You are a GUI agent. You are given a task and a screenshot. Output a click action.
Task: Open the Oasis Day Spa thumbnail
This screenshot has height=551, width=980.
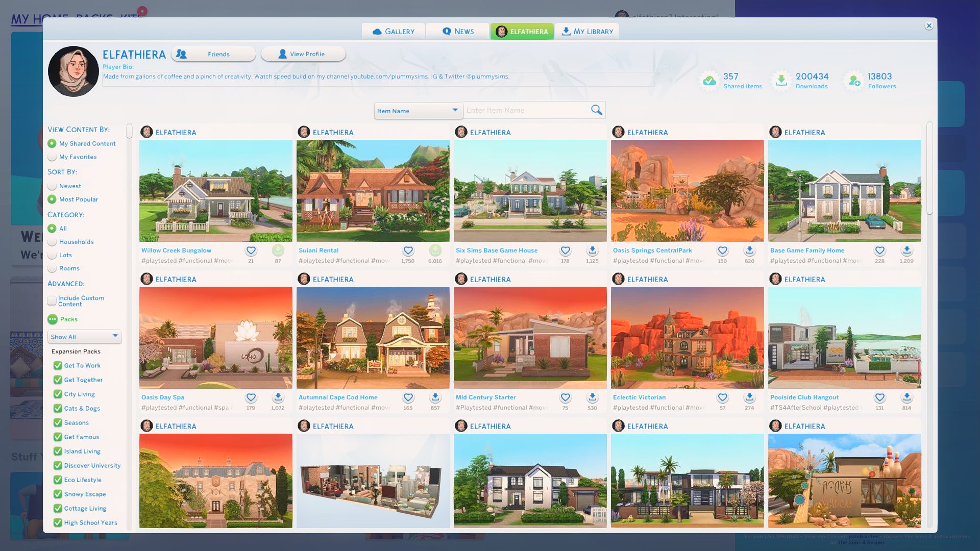216,338
